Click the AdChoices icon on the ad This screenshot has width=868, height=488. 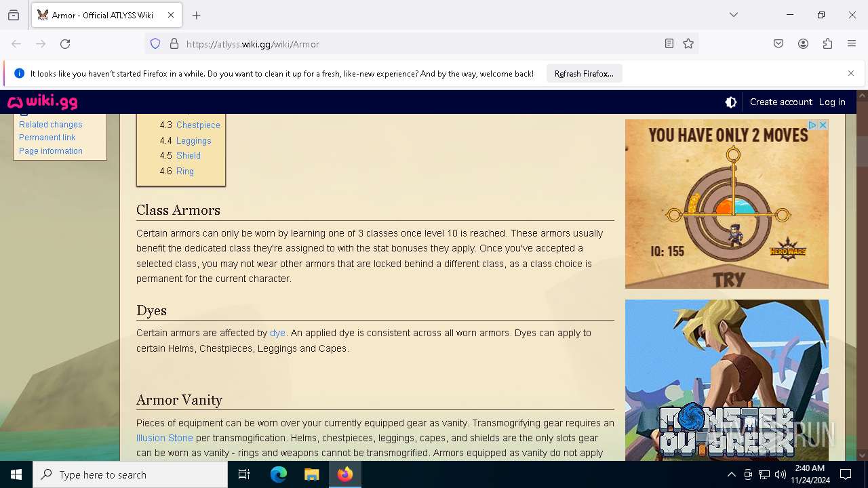coord(812,125)
